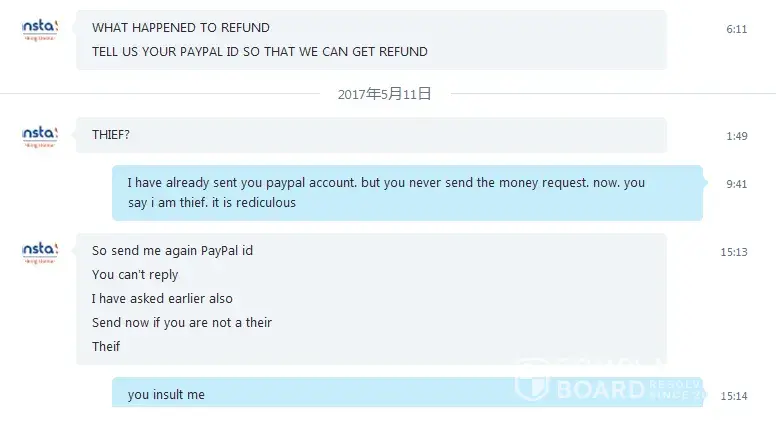
Task: Click the 6:11 timestamp
Action: point(736,29)
